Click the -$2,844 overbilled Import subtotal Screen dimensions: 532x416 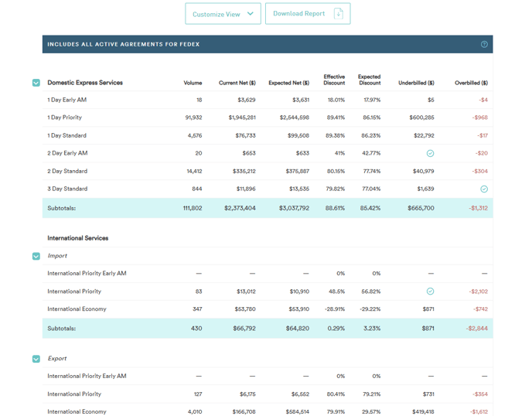[x=477, y=329]
